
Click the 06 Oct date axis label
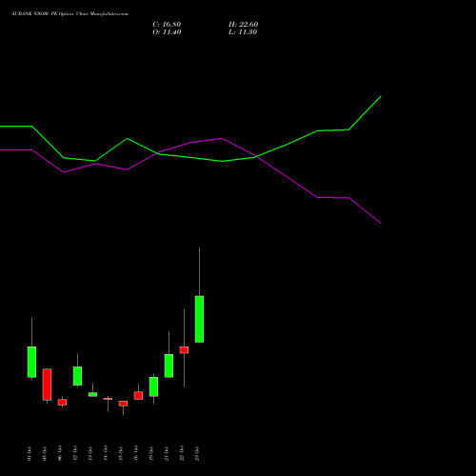coord(60,453)
